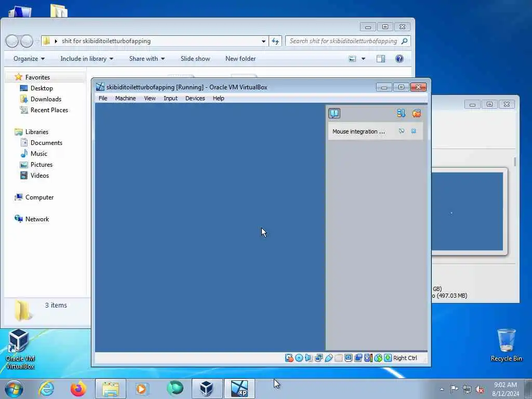Click the overlapping blue squares recording indicator
This screenshot has width=532, height=399.
(x=358, y=358)
